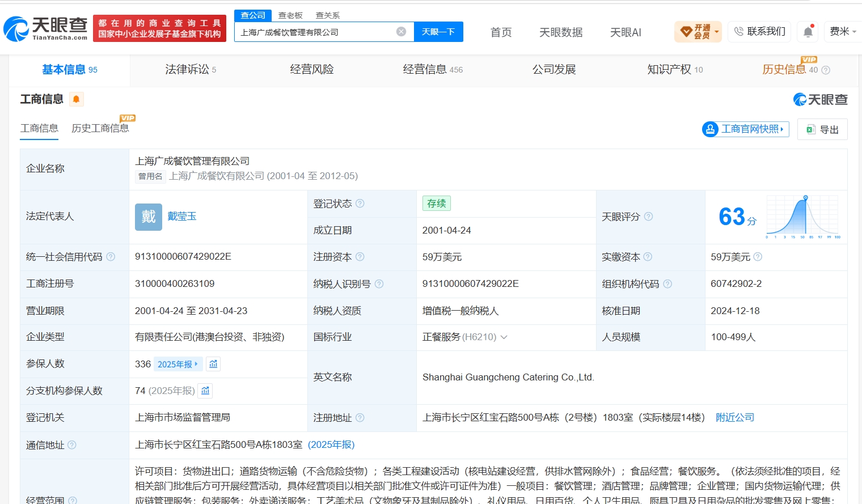Open help icon next to 历史信息 tab
This screenshot has height=504, width=862.
826,70
